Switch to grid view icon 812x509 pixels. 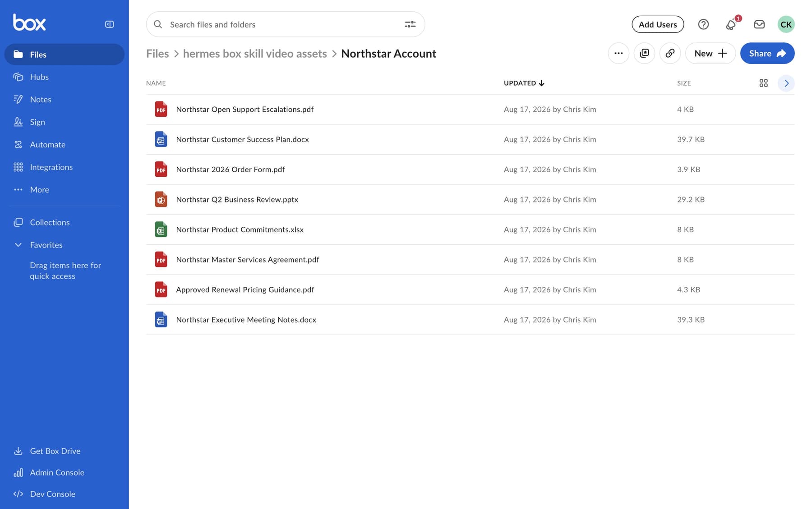763,83
